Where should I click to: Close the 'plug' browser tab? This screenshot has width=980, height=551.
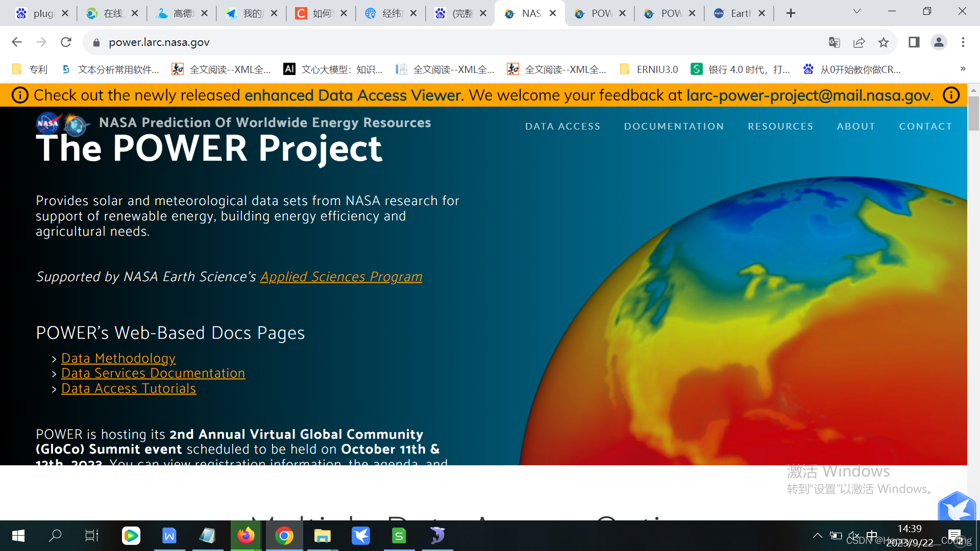pos(65,13)
